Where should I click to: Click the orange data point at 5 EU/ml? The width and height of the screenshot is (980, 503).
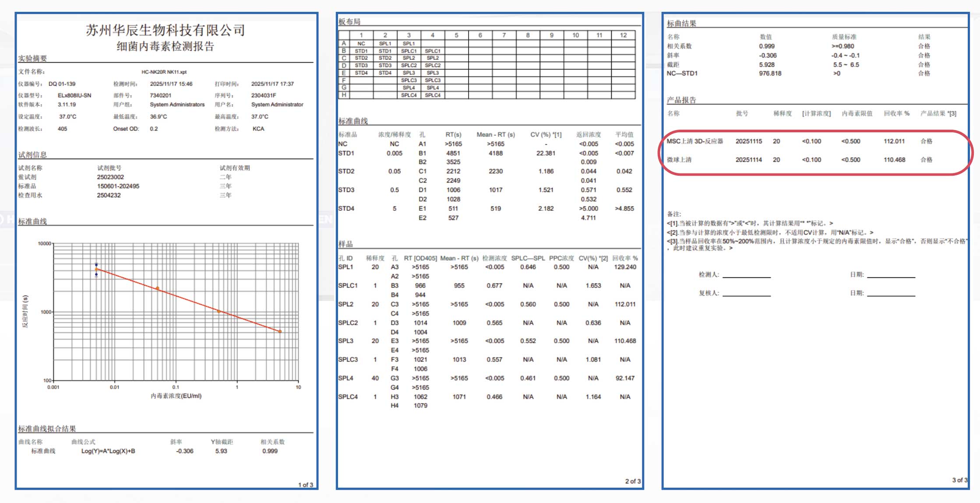coord(280,332)
